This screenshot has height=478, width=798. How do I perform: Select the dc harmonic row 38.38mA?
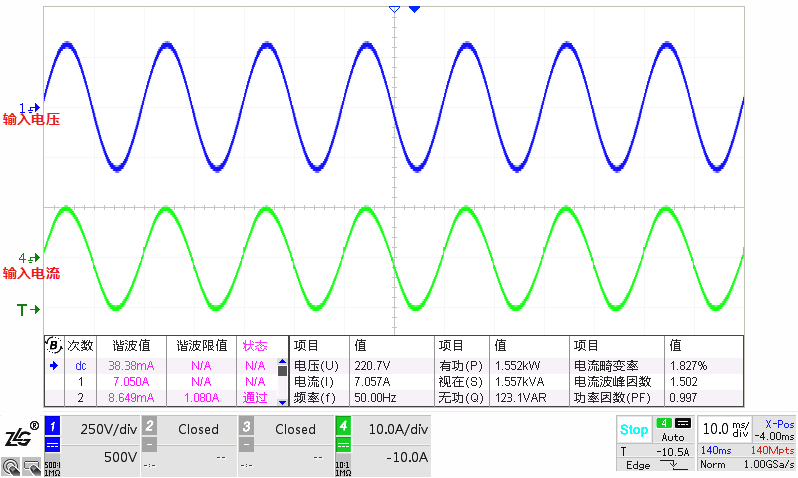(131, 365)
